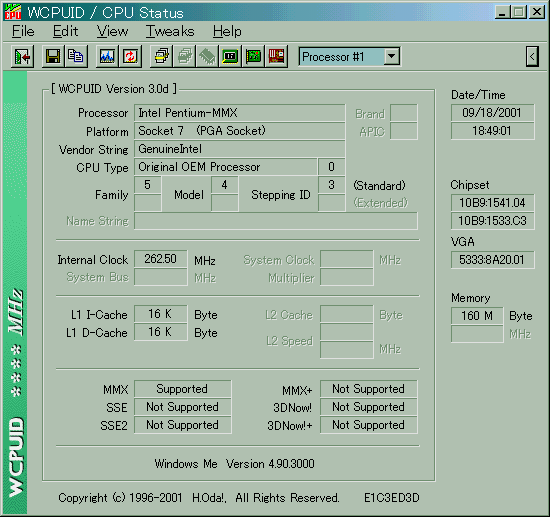The height and width of the screenshot is (517, 550).
Task: Click the red motherboard icon
Action: (276, 56)
